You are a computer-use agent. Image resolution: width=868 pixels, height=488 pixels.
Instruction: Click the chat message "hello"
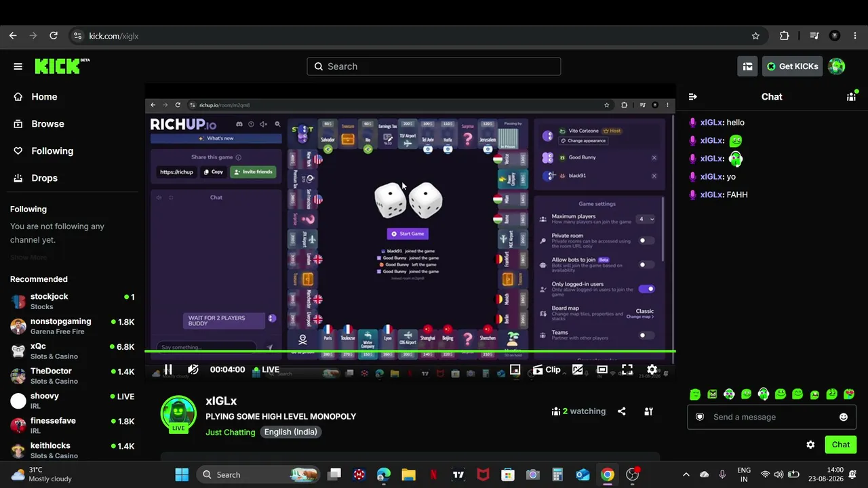tap(735, 123)
